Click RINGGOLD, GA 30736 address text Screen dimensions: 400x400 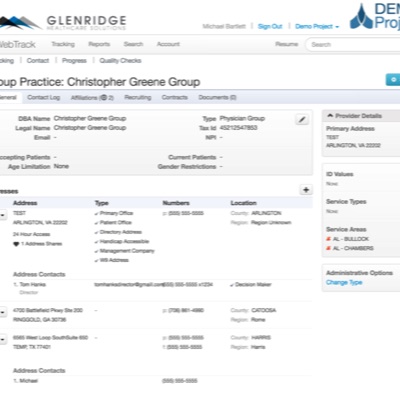click(x=39, y=320)
